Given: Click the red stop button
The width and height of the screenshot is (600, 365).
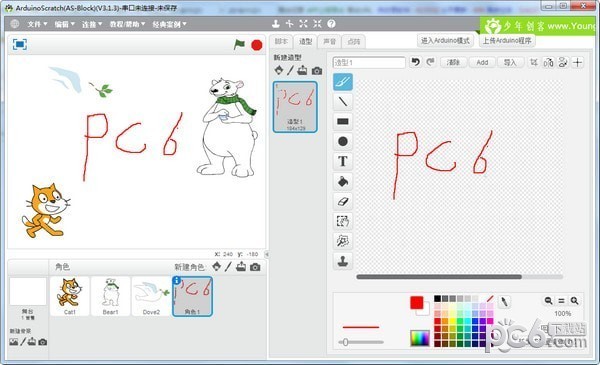Looking at the screenshot, I should pyautogui.click(x=257, y=45).
